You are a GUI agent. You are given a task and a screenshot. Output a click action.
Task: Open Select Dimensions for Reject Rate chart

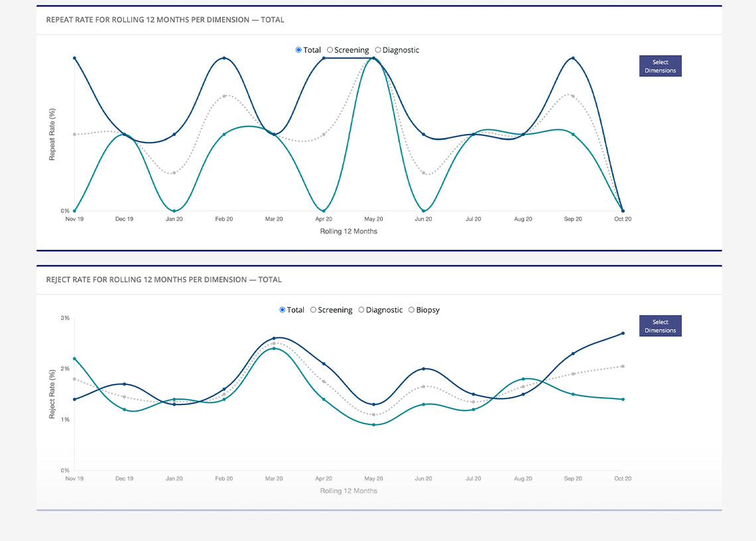pyautogui.click(x=660, y=326)
